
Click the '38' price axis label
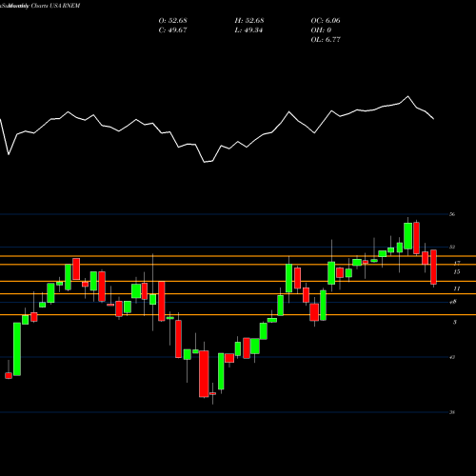452,412
